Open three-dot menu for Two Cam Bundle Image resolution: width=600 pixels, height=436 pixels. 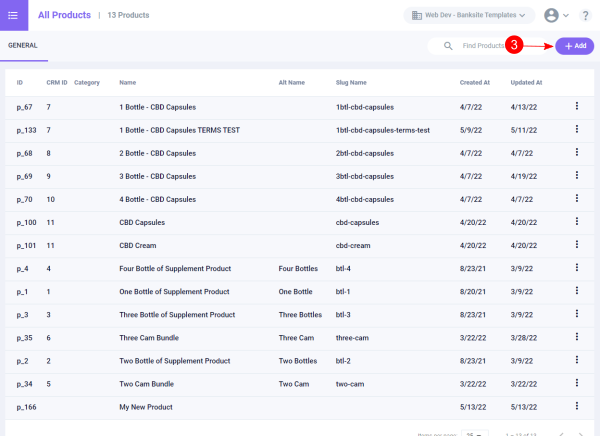pos(576,384)
